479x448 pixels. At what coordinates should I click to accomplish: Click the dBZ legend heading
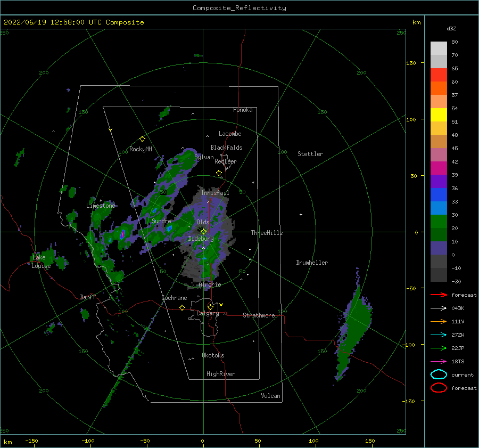pyautogui.click(x=451, y=28)
